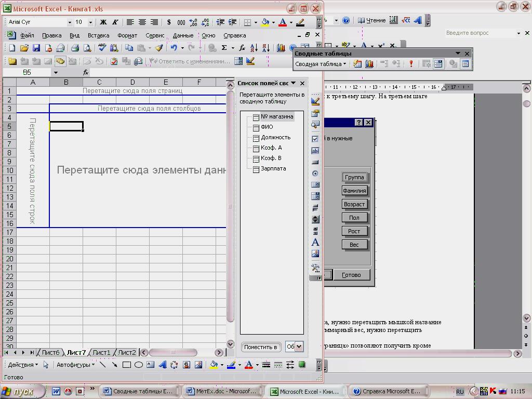Click the Format Report icon in the pivot toolbar

pyautogui.click(x=357, y=64)
